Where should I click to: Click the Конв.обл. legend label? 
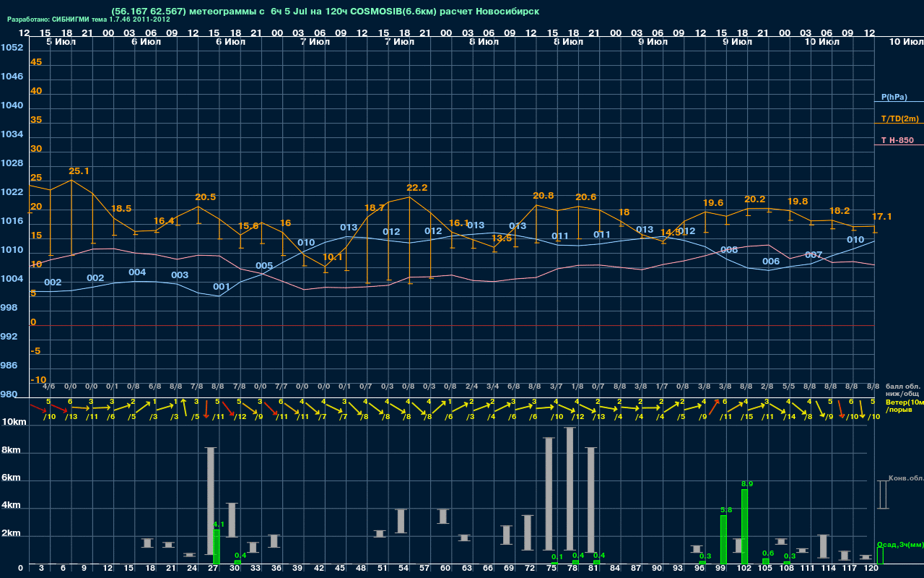coord(906,478)
